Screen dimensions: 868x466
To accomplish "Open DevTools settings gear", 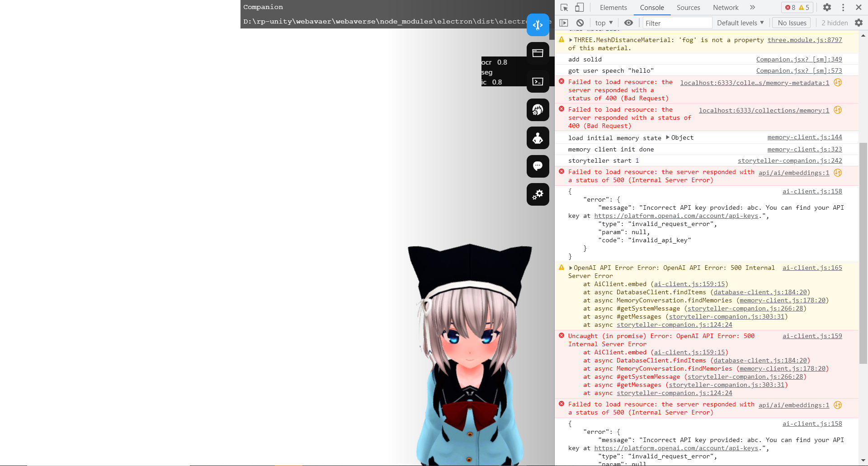I will click(827, 7).
